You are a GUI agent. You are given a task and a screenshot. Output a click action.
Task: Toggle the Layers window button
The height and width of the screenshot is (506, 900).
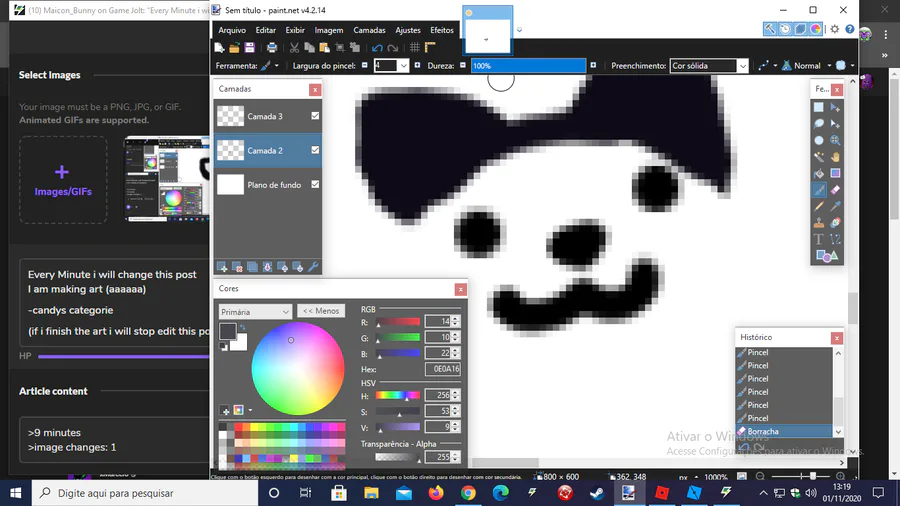(x=800, y=29)
